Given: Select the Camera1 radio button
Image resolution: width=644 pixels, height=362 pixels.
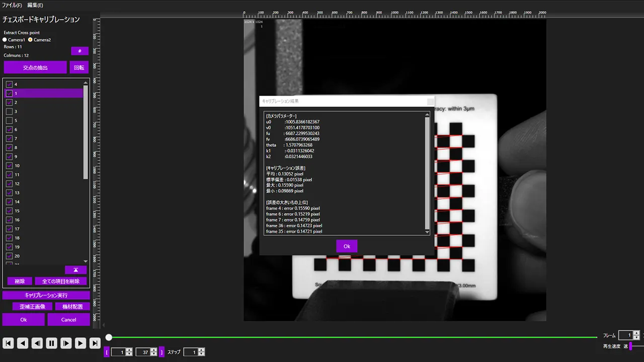Looking at the screenshot, I should (5, 40).
